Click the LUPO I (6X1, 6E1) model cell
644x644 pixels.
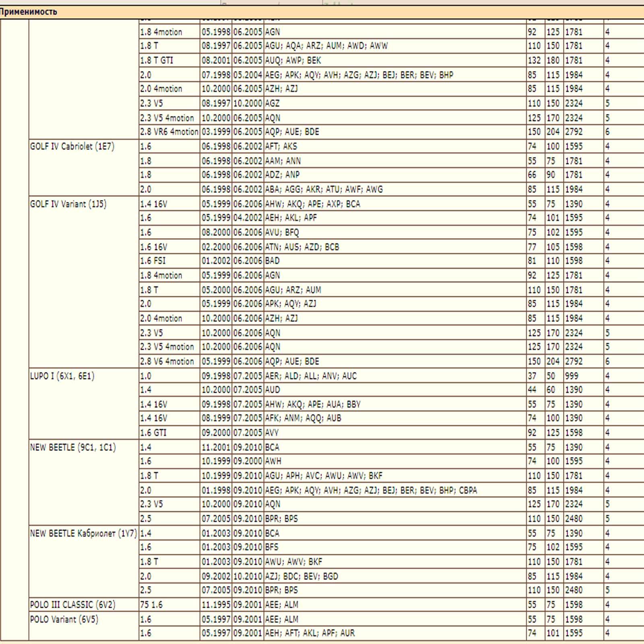[x=62, y=376]
